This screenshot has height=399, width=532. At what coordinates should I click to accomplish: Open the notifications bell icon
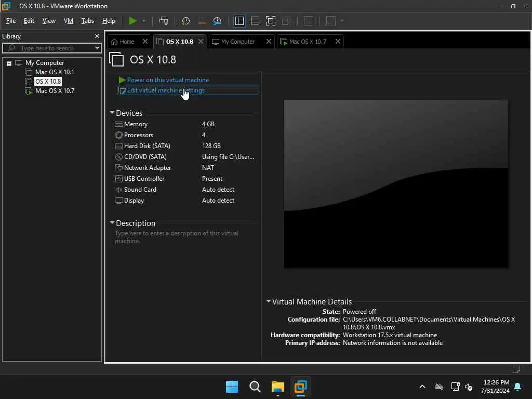(x=517, y=387)
